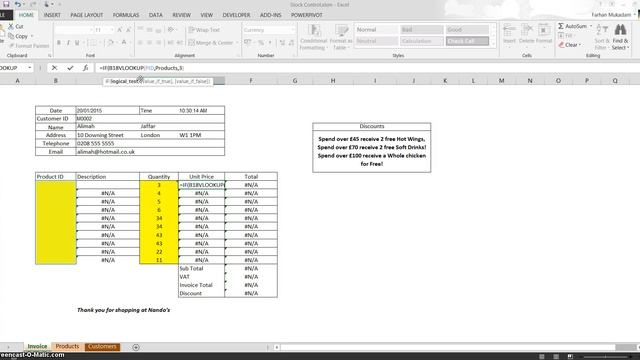Open Insert Function with the fx icon
Viewport: 640px width, 360px height.
point(85,68)
